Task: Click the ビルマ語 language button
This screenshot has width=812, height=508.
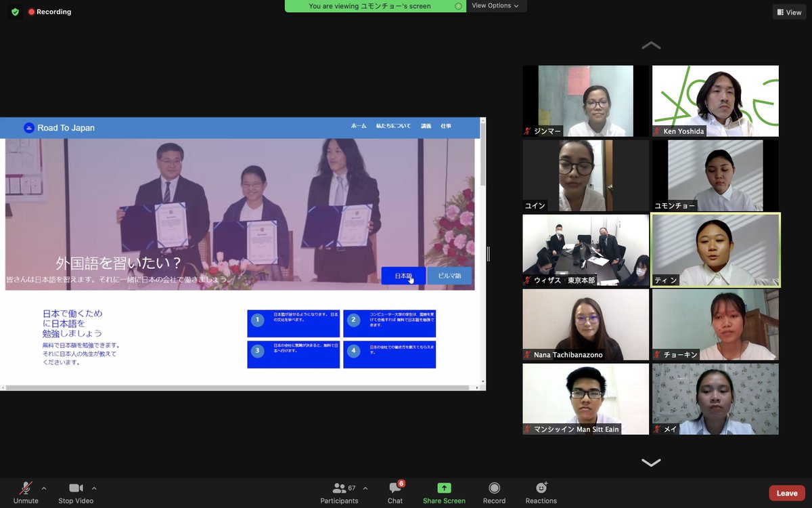Action: point(449,276)
